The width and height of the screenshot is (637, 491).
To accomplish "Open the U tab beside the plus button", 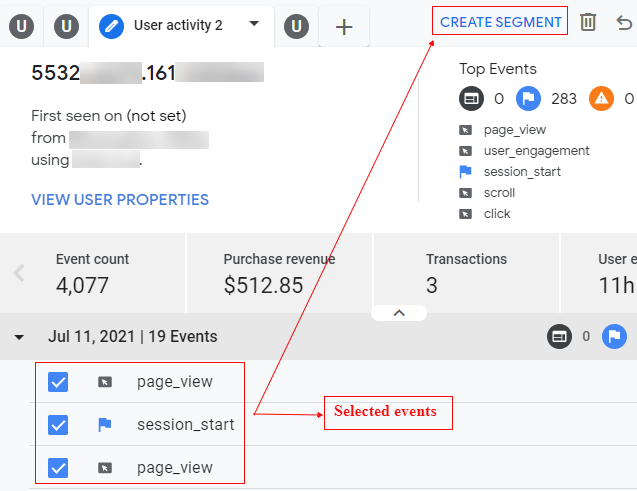I will (296, 26).
